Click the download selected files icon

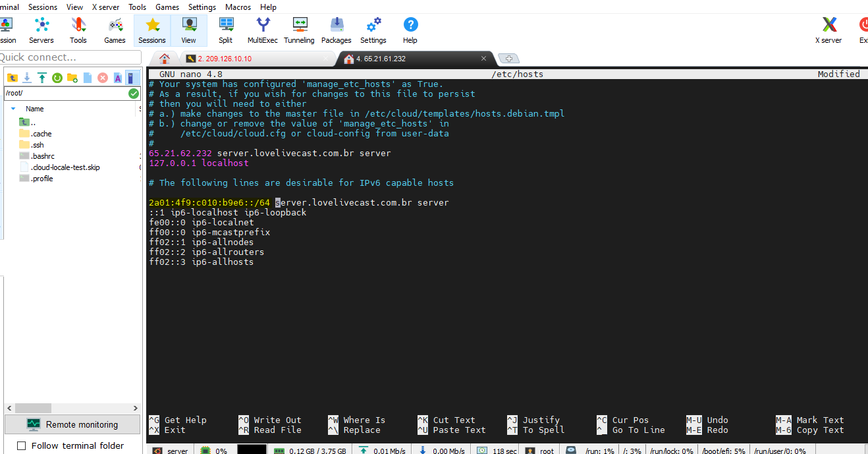click(27, 78)
